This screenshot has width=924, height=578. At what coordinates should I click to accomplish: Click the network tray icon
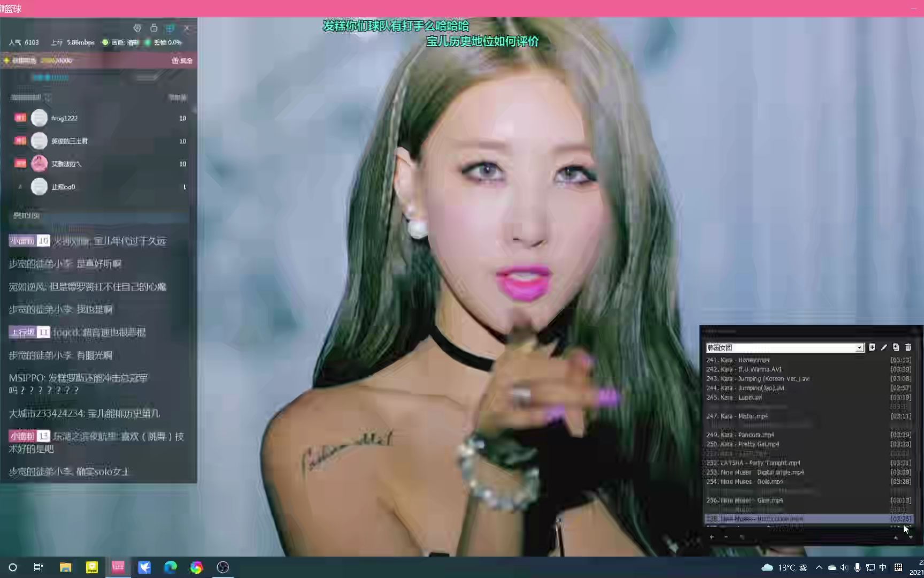[x=870, y=567]
